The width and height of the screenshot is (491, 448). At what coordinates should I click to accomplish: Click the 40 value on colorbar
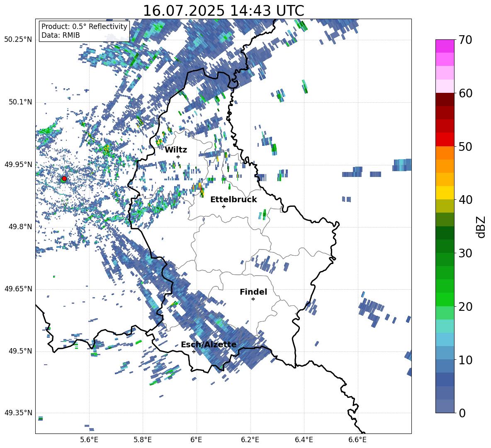coord(465,200)
